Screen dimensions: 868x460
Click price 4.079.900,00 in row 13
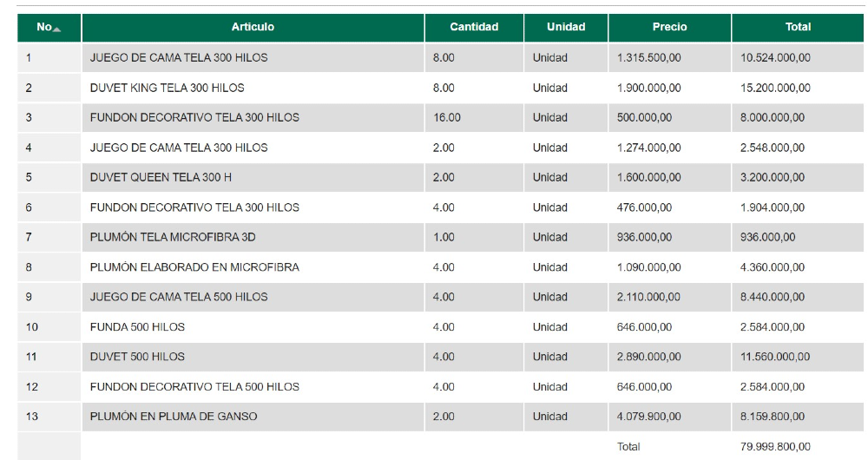coord(649,417)
